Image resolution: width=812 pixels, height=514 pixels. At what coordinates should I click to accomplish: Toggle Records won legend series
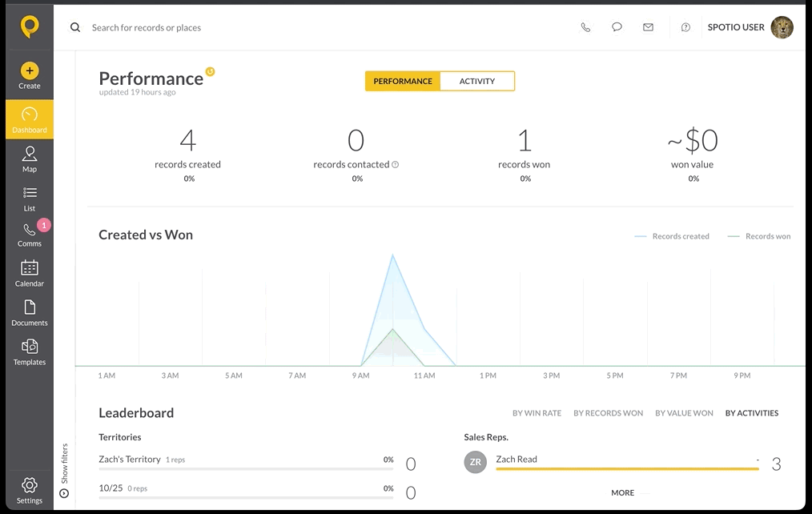click(x=759, y=236)
